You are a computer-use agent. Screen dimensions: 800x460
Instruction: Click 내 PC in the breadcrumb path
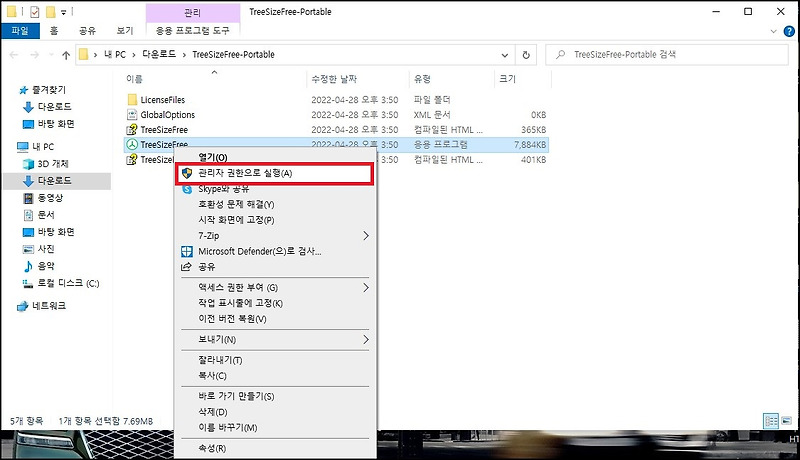coord(115,54)
